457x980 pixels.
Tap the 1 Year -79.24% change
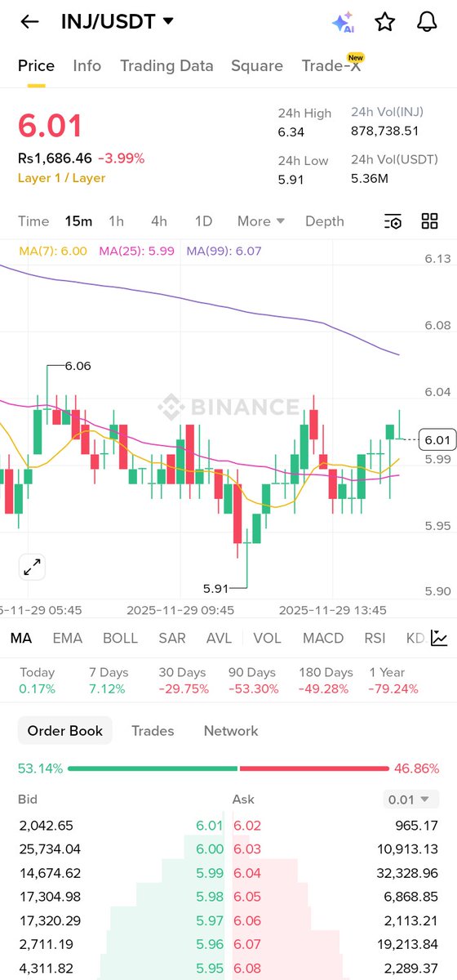pos(393,680)
